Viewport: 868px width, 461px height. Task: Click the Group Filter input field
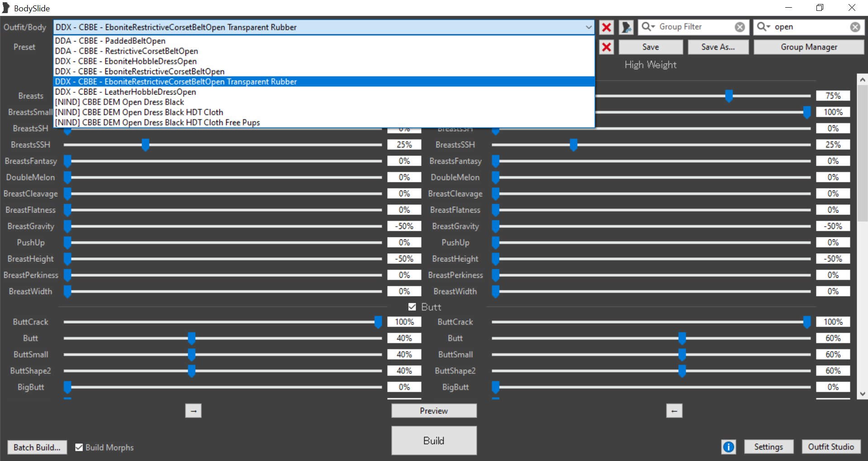[694, 27]
